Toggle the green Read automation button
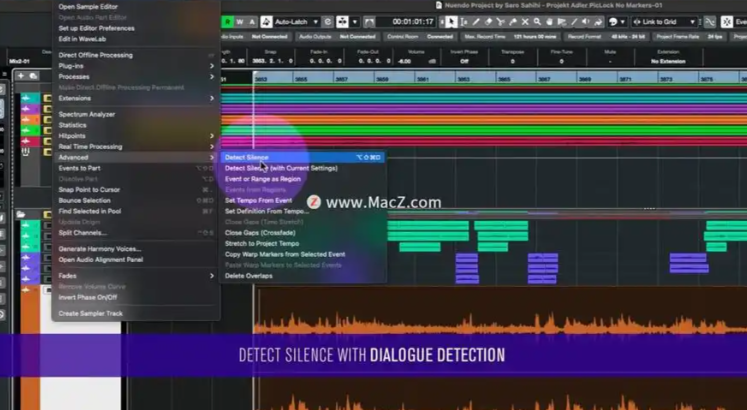The width and height of the screenshot is (747, 410). point(228,21)
